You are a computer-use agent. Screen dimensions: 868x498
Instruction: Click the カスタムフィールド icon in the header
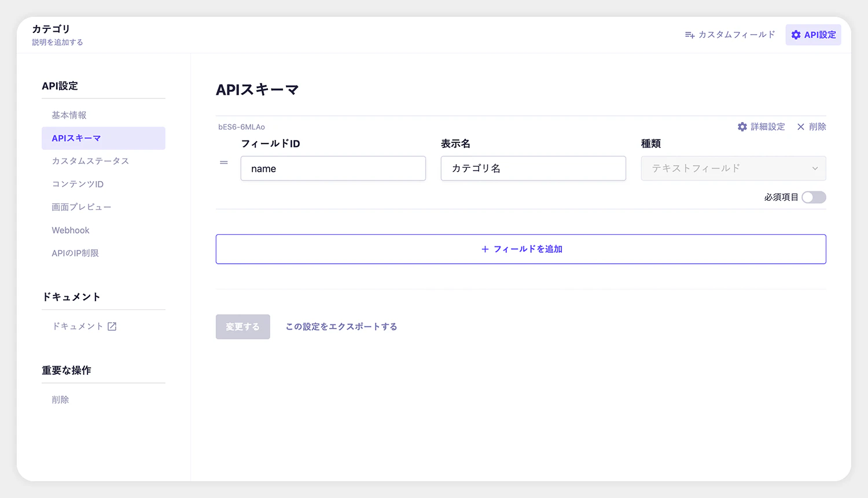pos(689,35)
